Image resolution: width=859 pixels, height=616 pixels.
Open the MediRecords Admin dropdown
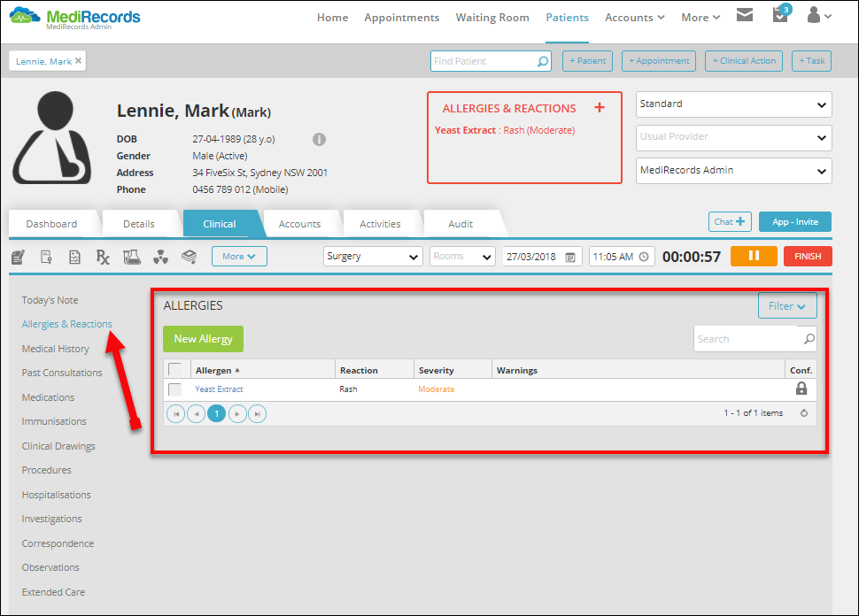click(733, 171)
